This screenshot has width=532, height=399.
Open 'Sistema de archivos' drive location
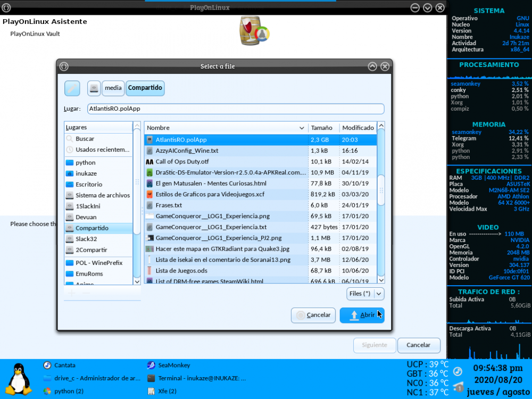pyautogui.click(x=102, y=195)
